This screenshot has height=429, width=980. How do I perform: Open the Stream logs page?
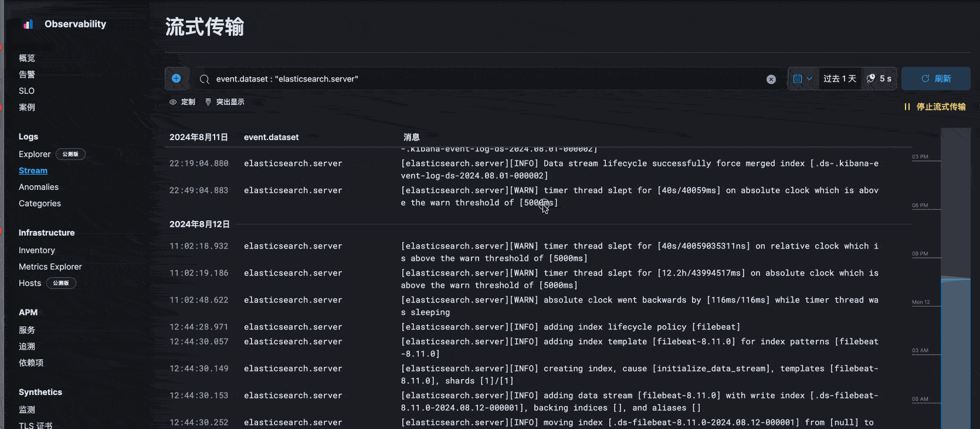click(33, 171)
